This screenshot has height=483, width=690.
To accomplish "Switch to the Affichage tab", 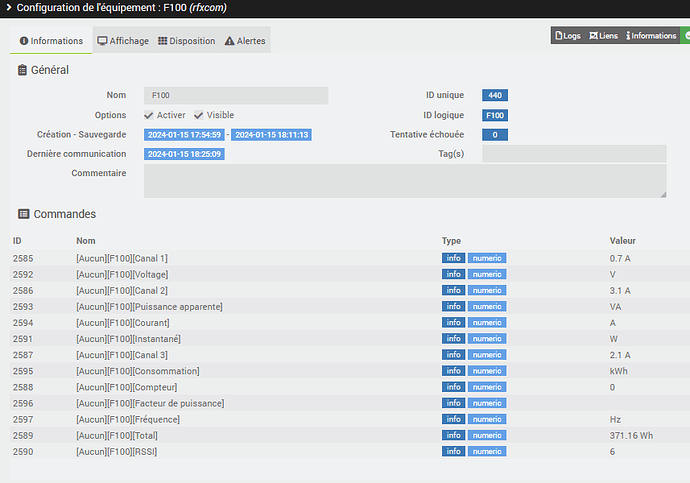I will coord(123,41).
